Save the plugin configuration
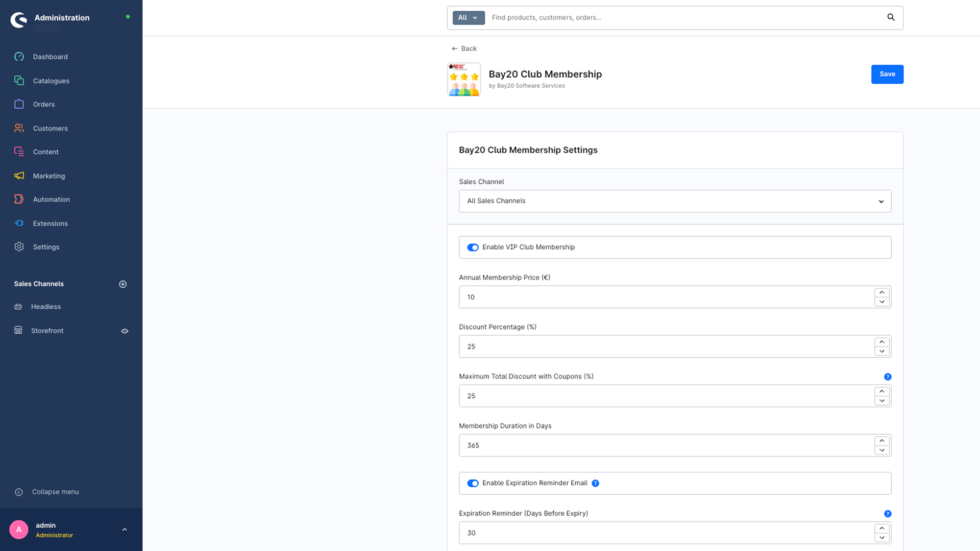Viewport: 980px width, 551px height. tap(887, 74)
